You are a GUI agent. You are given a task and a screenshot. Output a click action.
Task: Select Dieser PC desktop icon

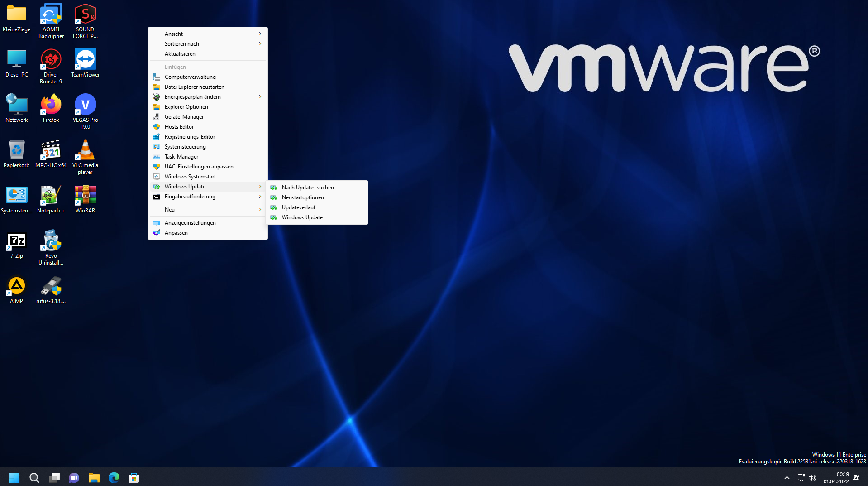point(17,64)
